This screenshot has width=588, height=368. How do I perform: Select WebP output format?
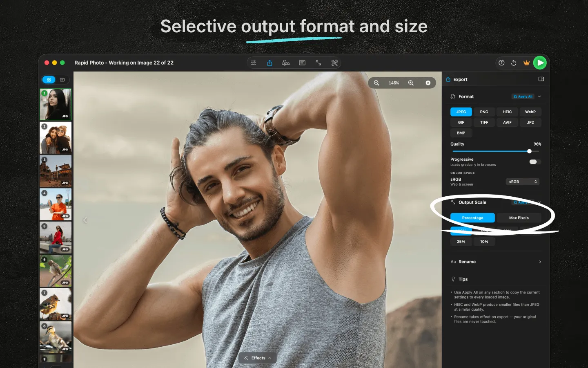click(530, 112)
